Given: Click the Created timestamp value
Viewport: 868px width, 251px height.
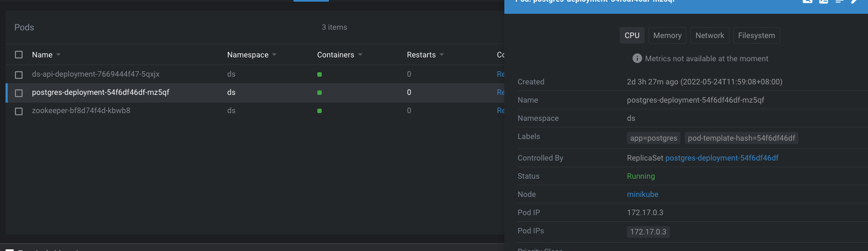Looking at the screenshot, I should (705, 82).
